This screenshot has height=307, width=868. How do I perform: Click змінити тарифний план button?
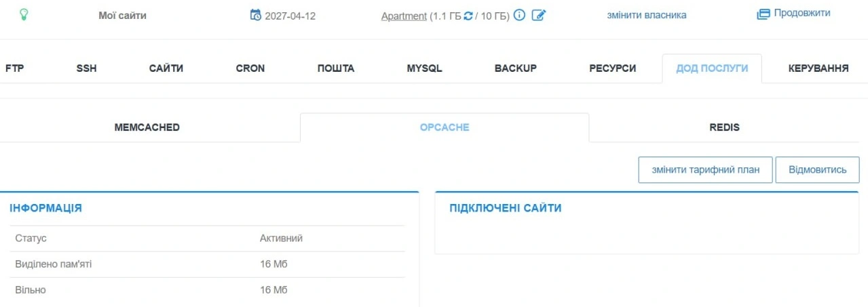pos(706,169)
